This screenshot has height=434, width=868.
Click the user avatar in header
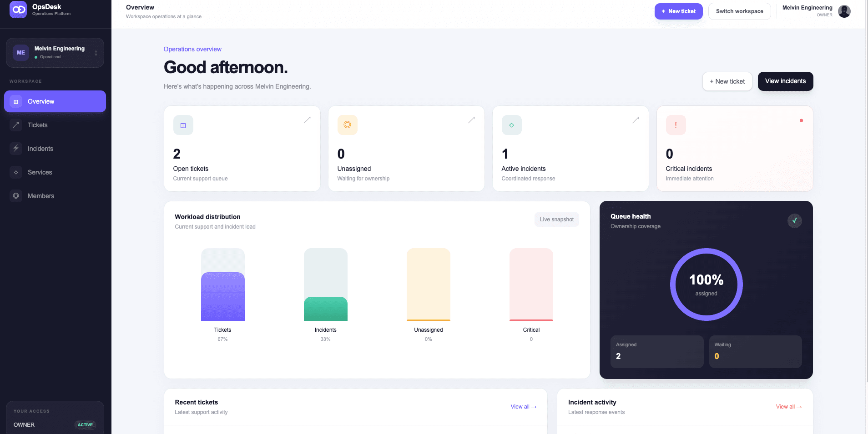pyautogui.click(x=844, y=11)
